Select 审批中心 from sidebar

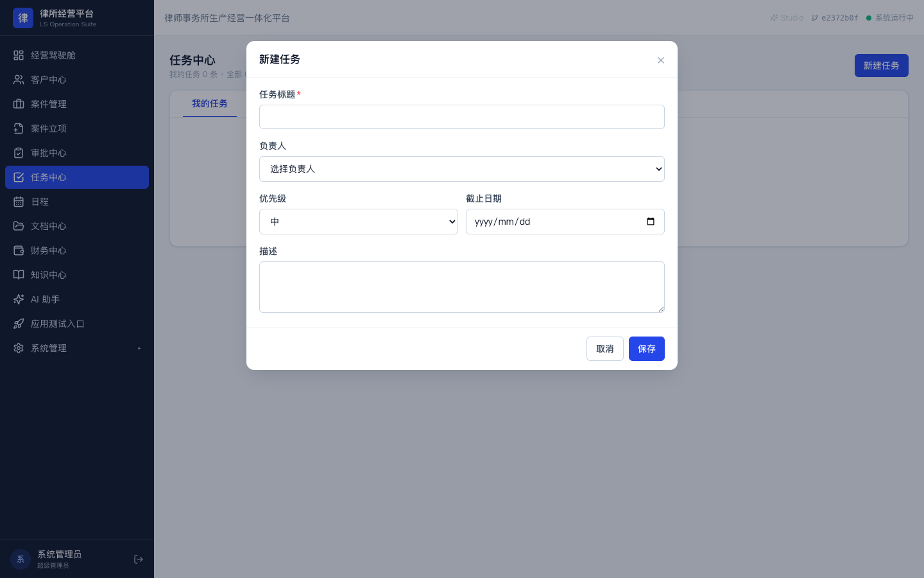point(77,153)
